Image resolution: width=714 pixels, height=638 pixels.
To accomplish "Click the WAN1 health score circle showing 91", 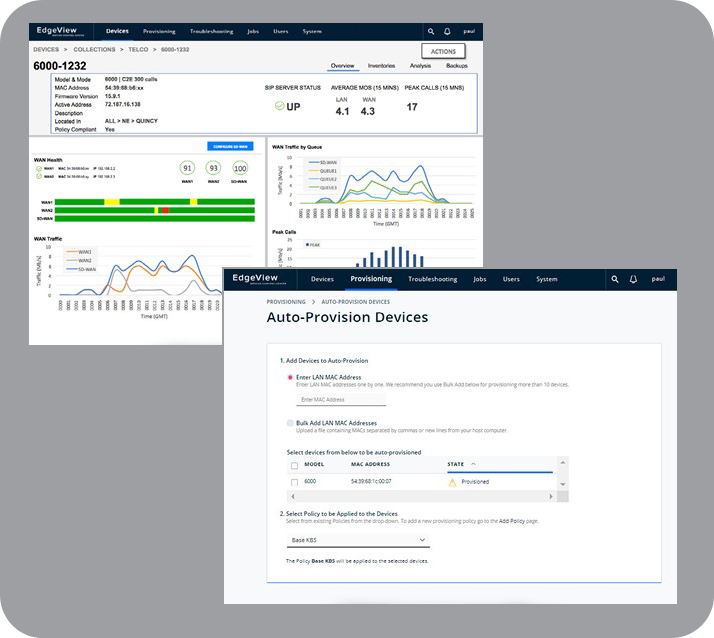I will point(187,168).
